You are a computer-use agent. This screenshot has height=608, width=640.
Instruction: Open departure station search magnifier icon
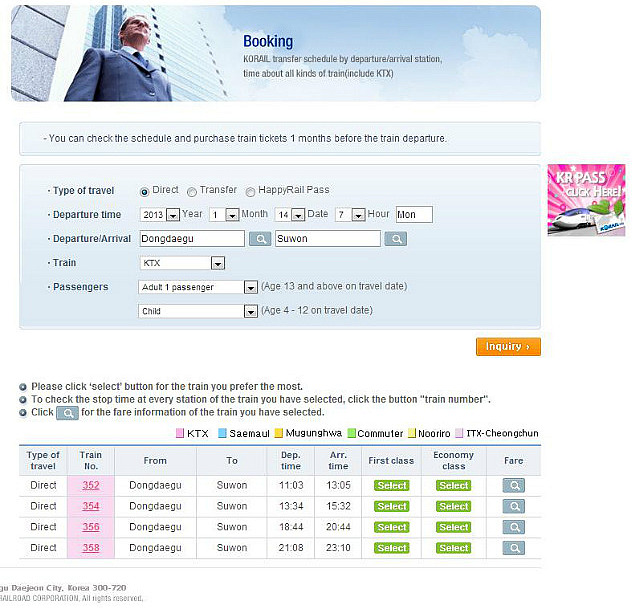pos(260,239)
